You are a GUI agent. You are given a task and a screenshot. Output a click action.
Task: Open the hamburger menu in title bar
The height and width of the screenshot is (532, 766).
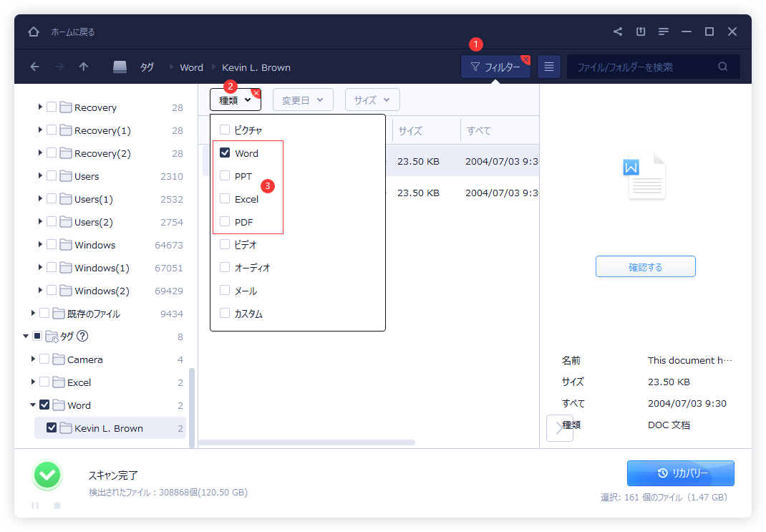tap(664, 32)
